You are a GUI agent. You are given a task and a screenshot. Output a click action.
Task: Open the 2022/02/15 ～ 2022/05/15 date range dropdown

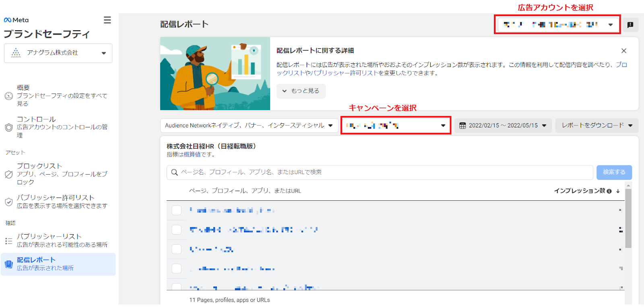point(503,125)
